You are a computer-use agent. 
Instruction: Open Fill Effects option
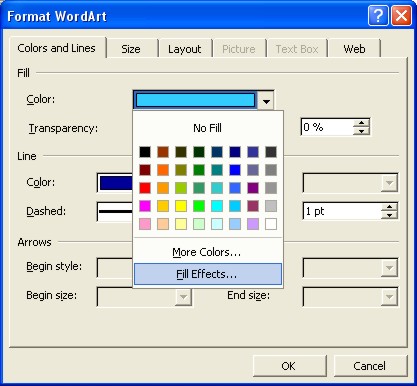coord(207,274)
